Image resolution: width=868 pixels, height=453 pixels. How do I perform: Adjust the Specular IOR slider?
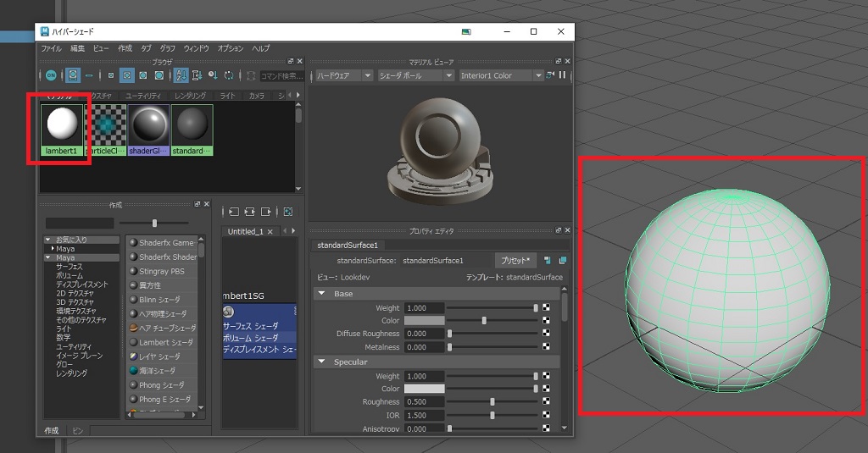(492, 416)
